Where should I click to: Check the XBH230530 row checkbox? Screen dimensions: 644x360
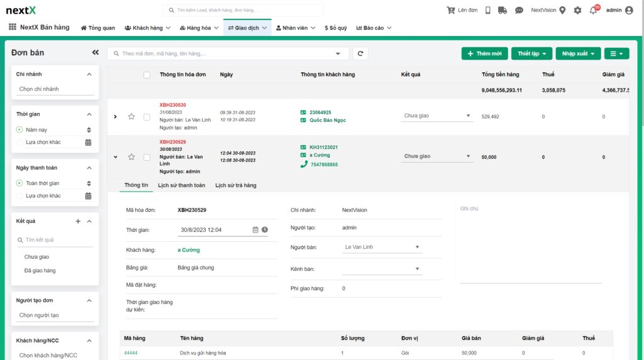click(147, 116)
